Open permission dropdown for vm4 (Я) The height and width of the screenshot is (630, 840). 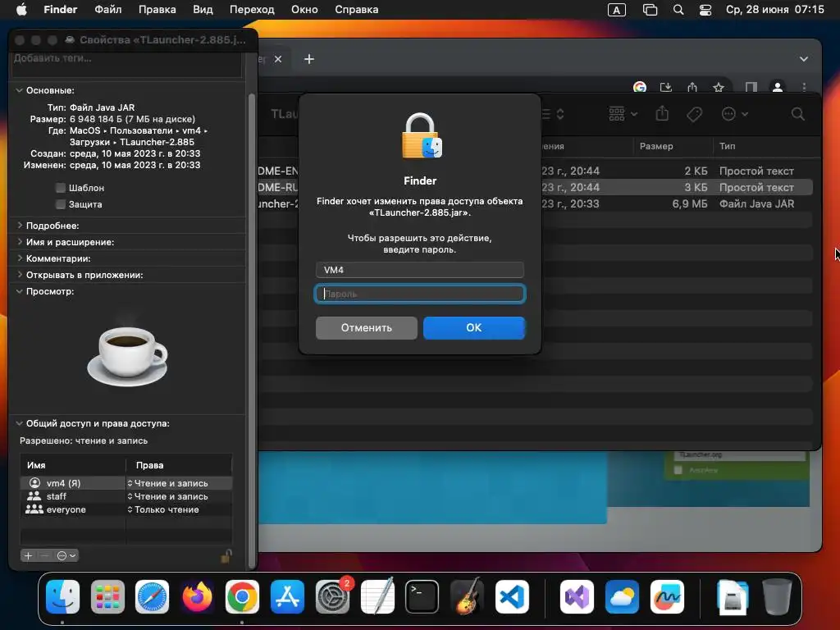click(167, 483)
